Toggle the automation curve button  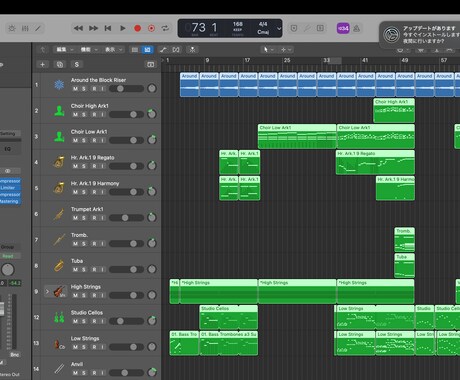click(x=163, y=50)
